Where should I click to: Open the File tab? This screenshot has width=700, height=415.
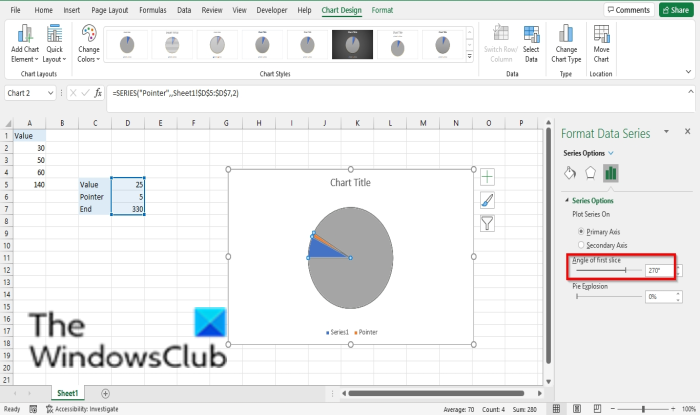pos(15,10)
